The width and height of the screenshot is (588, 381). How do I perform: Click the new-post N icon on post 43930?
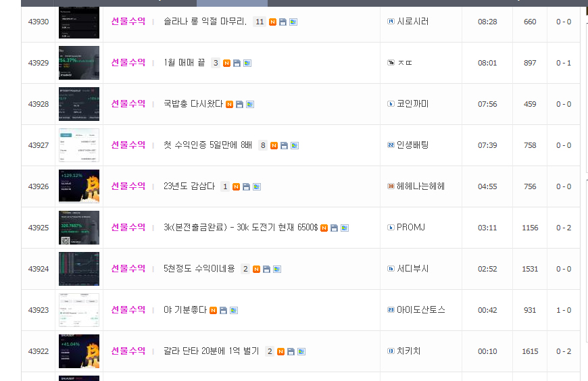click(272, 22)
